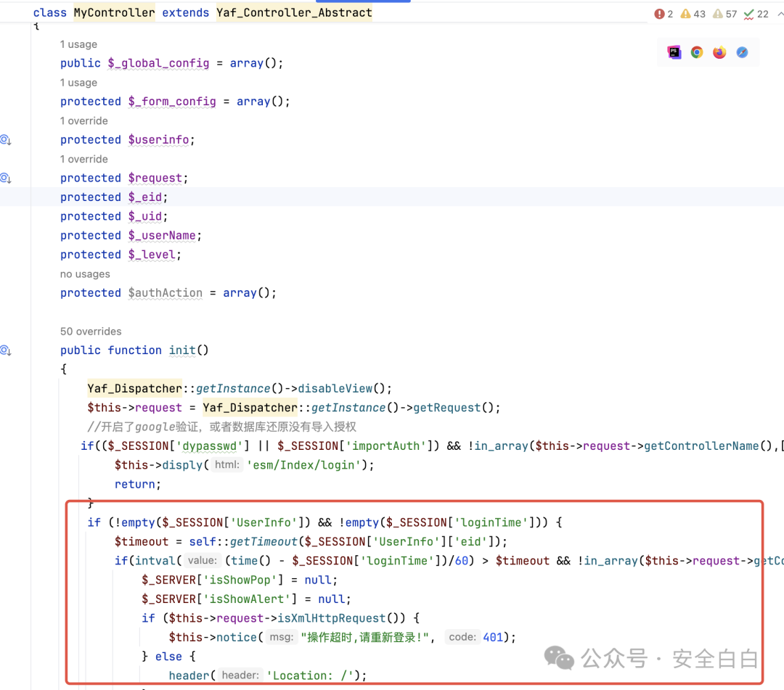784x690 pixels.
Task: Click Yaf_Controller_Abstract parent class name
Action: [294, 12]
